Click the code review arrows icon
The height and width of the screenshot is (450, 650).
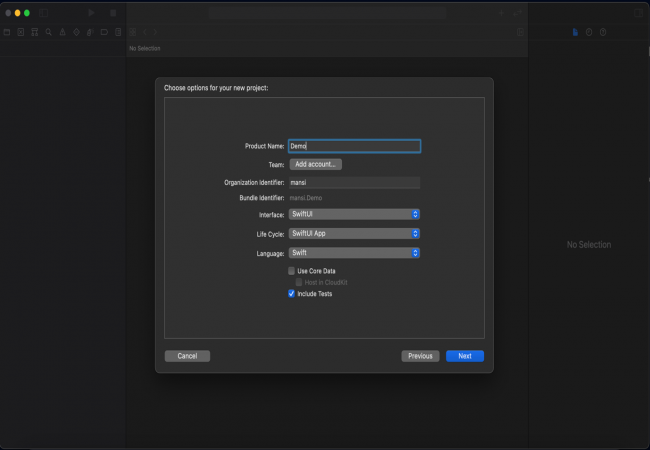pyautogui.click(x=517, y=13)
